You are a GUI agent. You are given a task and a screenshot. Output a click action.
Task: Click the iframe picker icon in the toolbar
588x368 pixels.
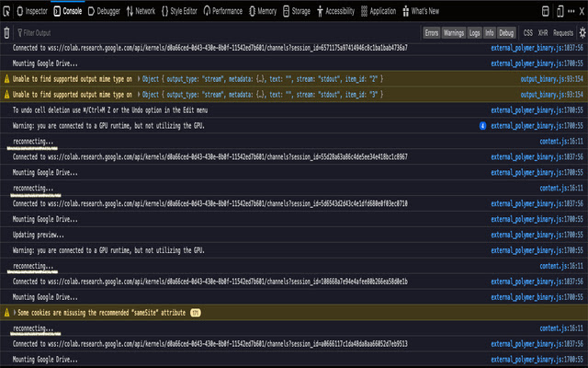(545, 11)
